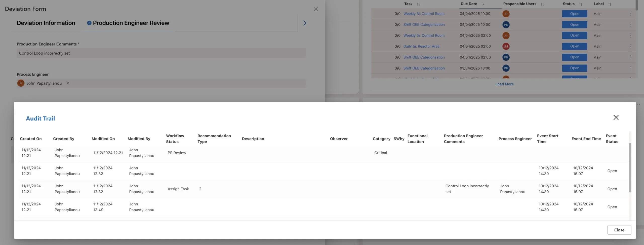Click the Process Engineer selection field
644x245 pixels.
pyautogui.click(x=161, y=83)
